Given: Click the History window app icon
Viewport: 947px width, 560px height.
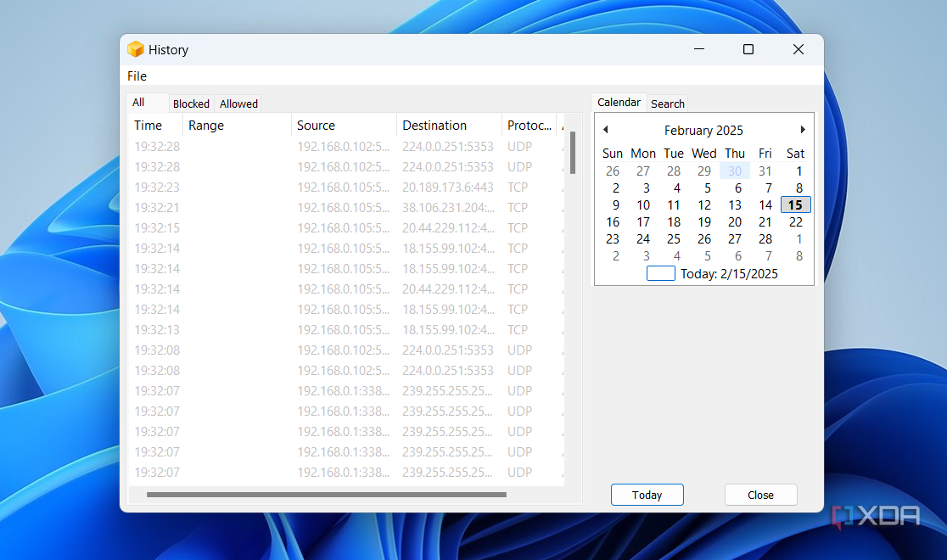Looking at the screenshot, I should (136, 49).
